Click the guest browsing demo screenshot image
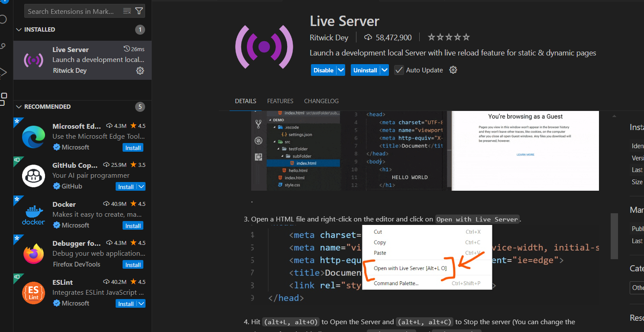Screen dimensions: 644x332 (x=425, y=150)
